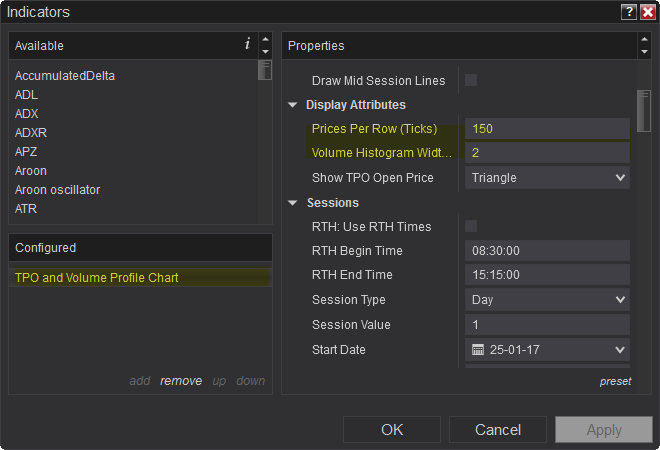The image size is (660, 450).
Task: Click the Available panel up arrow
Action: [265, 39]
